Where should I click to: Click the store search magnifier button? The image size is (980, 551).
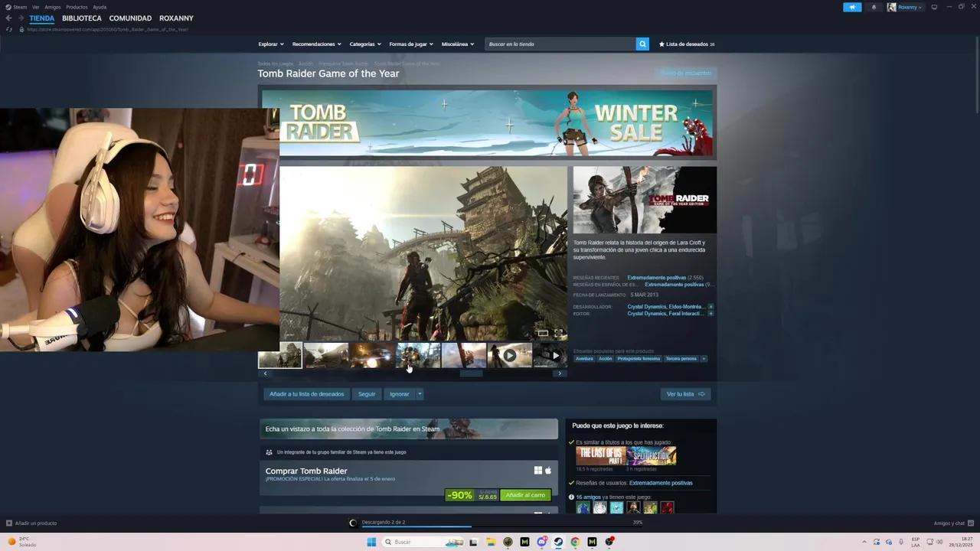click(x=642, y=44)
